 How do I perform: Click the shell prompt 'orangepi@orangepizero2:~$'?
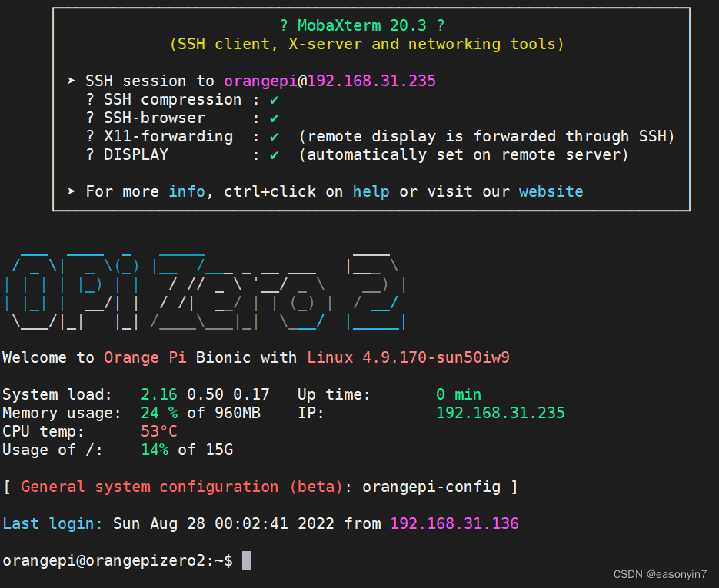coord(118,560)
